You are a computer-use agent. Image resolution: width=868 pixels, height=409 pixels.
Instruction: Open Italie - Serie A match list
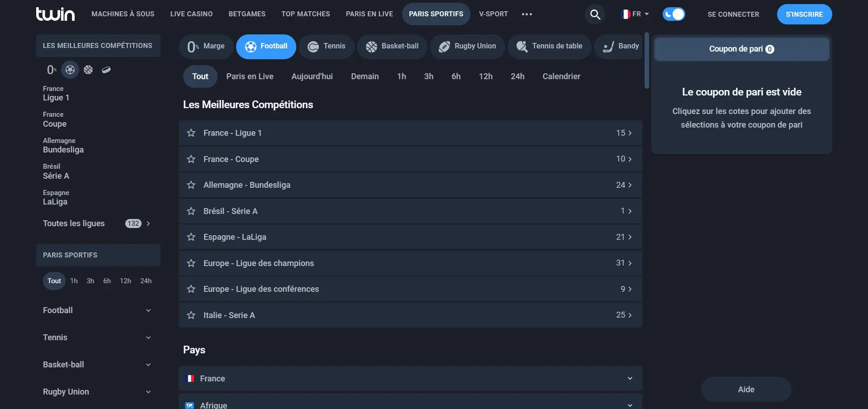(x=410, y=315)
